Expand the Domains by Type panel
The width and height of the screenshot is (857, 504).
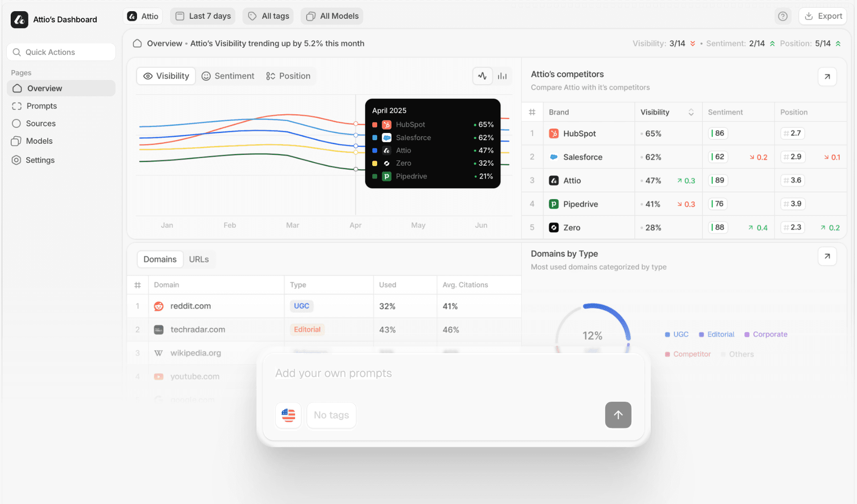click(827, 256)
